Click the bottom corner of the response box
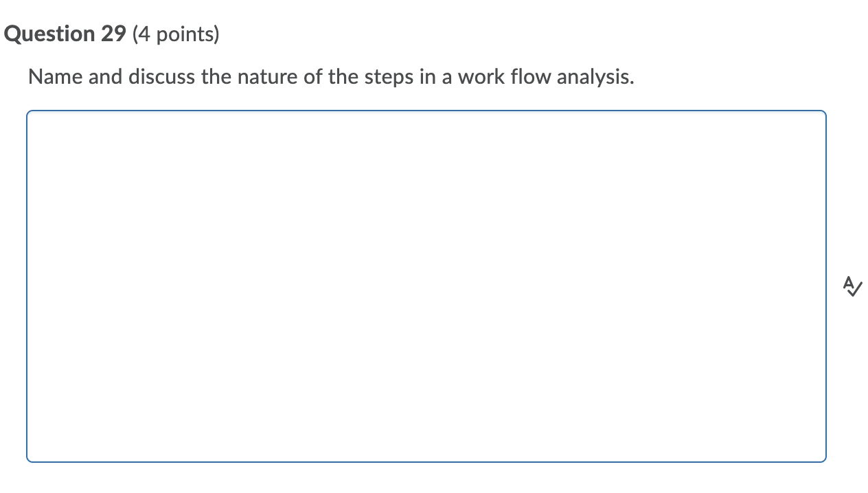The height and width of the screenshot is (493, 868). 821,457
